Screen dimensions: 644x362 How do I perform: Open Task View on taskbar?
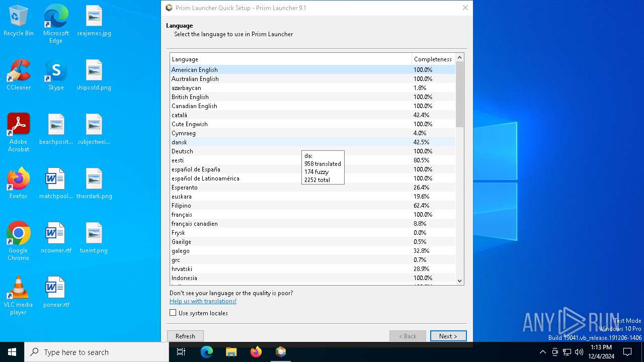pos(181,352)
